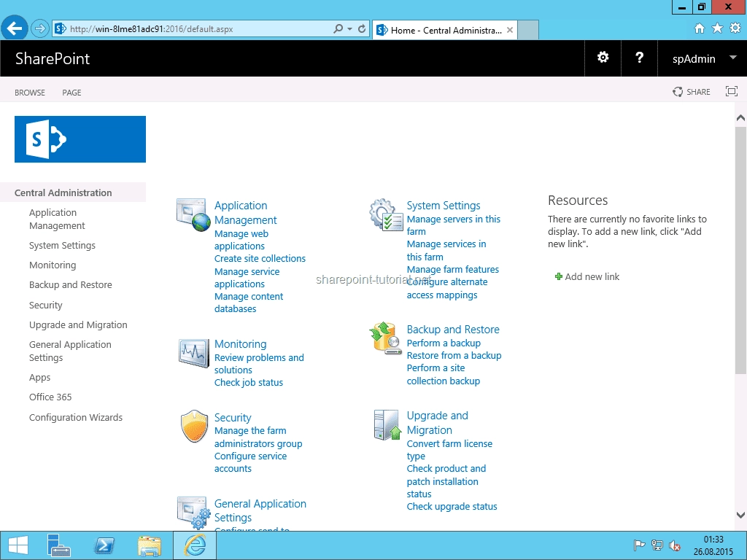This screenshot has width=747, height=560.
Task: Click the URL address input field
Action: [199, 29]
